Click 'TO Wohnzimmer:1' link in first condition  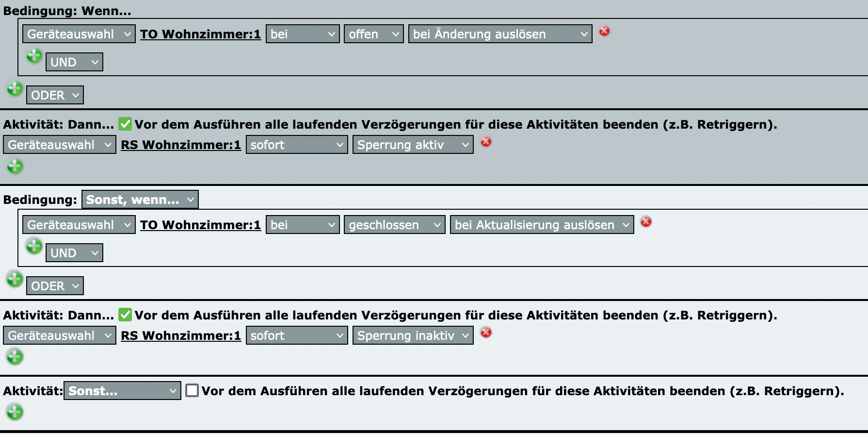tap(200, 34)
